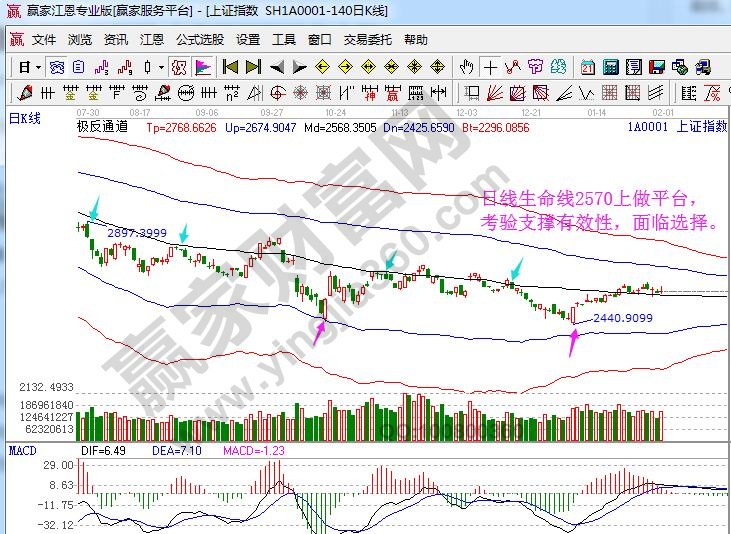Viewport: 731px width, 534px height.
Task: Select the crosshair cursor tool
Action: (490, 67)
